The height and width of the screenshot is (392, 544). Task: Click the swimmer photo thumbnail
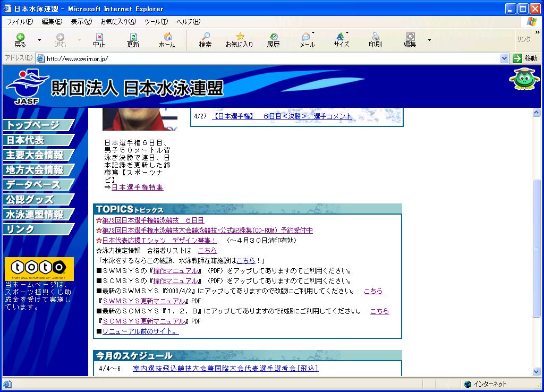click(140, 119)
